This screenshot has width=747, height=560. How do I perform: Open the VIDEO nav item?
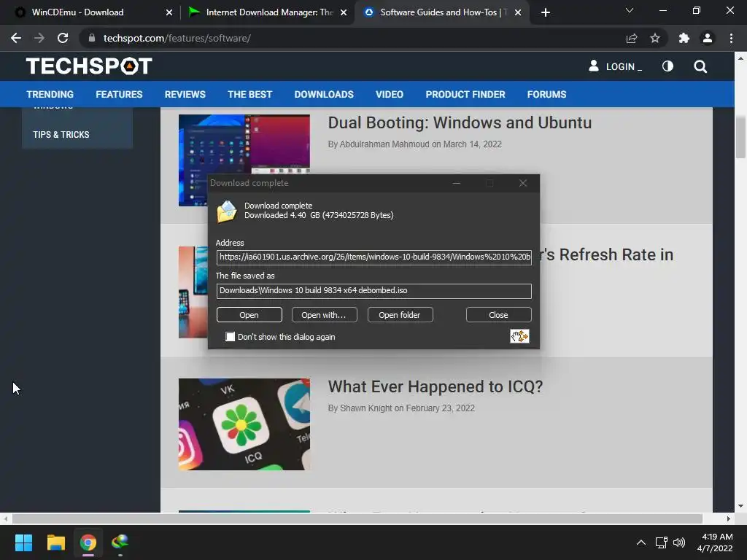[x=390, y=94]
